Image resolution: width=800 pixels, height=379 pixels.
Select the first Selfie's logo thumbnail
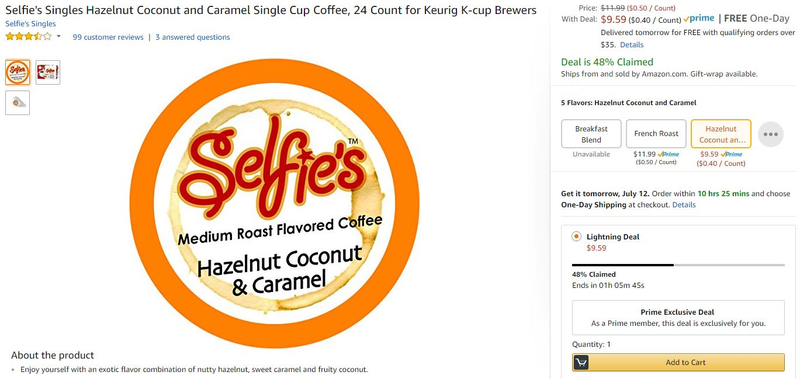coord(17,72)
